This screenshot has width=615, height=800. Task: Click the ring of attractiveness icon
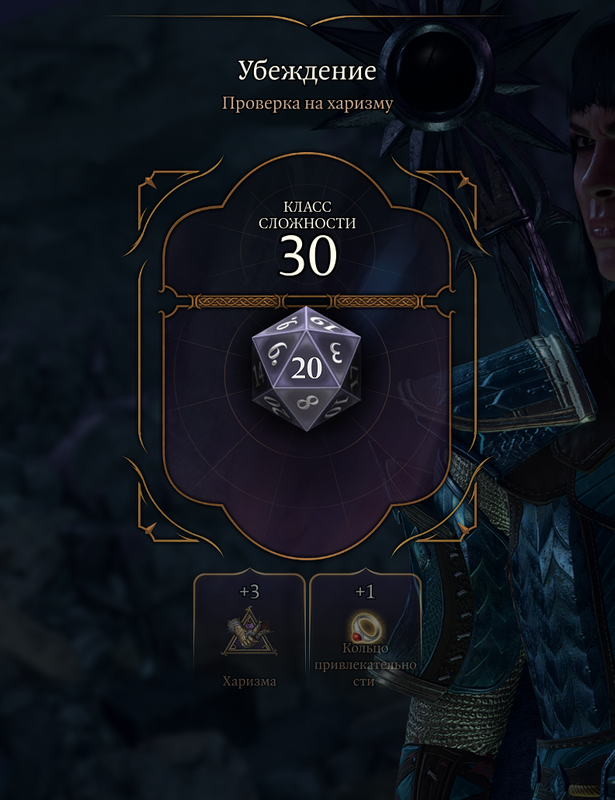pos(366,628)
